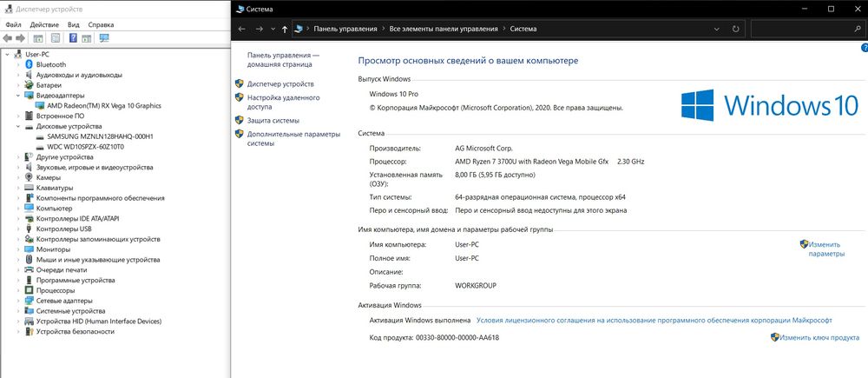Open Properties icon in Device Manager toolbar

pyautogui.click(x=56, y=38)
